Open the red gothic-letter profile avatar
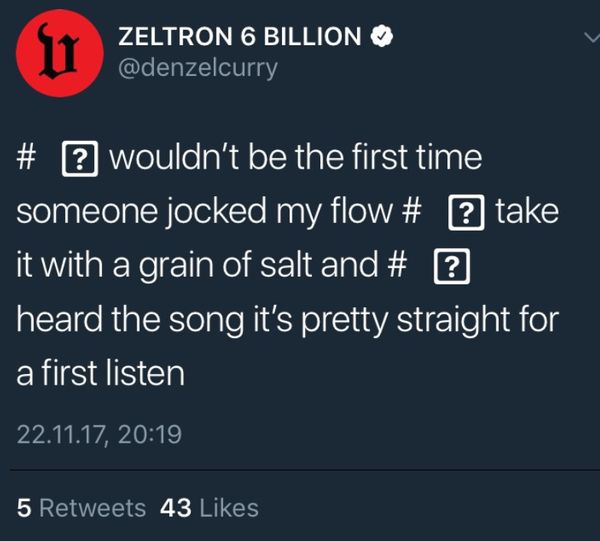 60,53
